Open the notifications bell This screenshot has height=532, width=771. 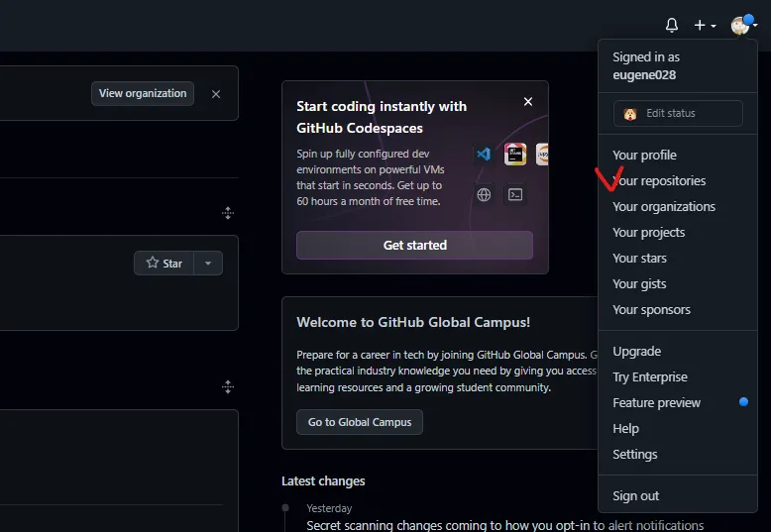point(672,25)
